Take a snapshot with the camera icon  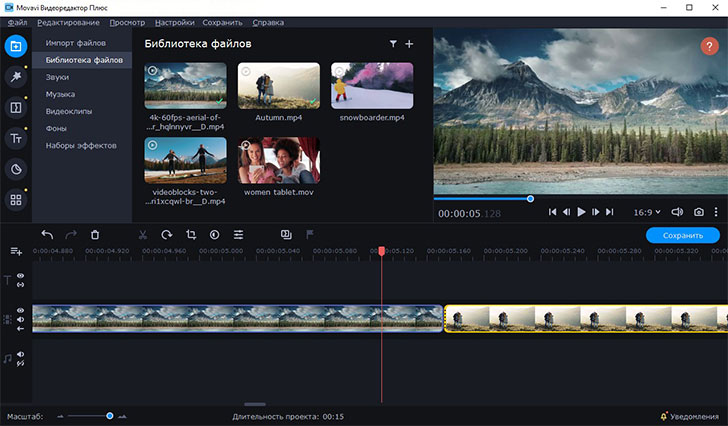click(699, 212)
